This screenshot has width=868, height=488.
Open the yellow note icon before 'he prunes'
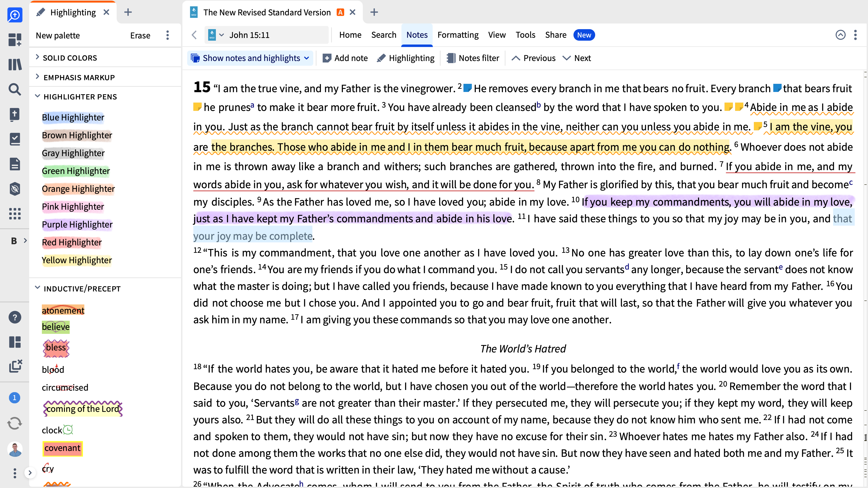pos(198,107)
